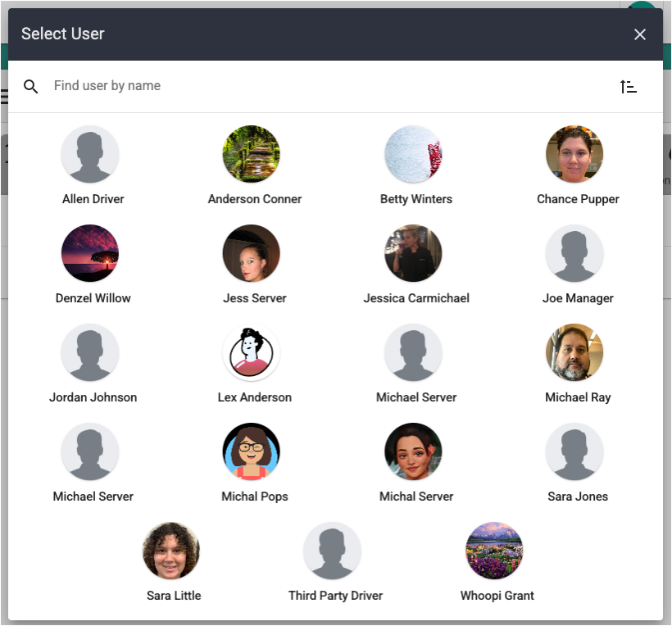
Task: Pick Betty Winters' snowy avatar
Action: point(413,154)
